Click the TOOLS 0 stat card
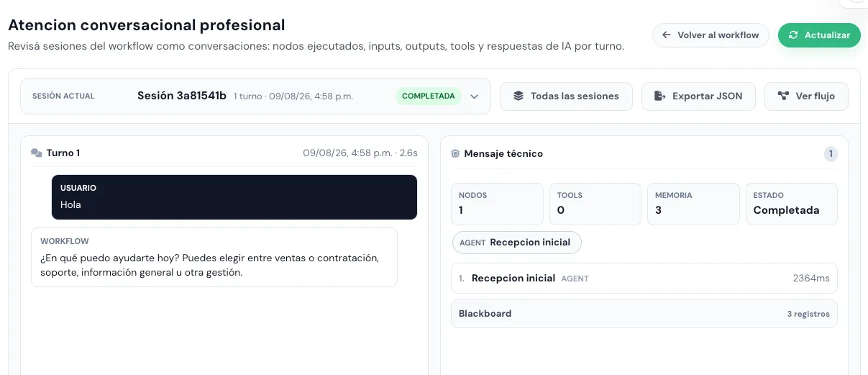 click(595, 204)
